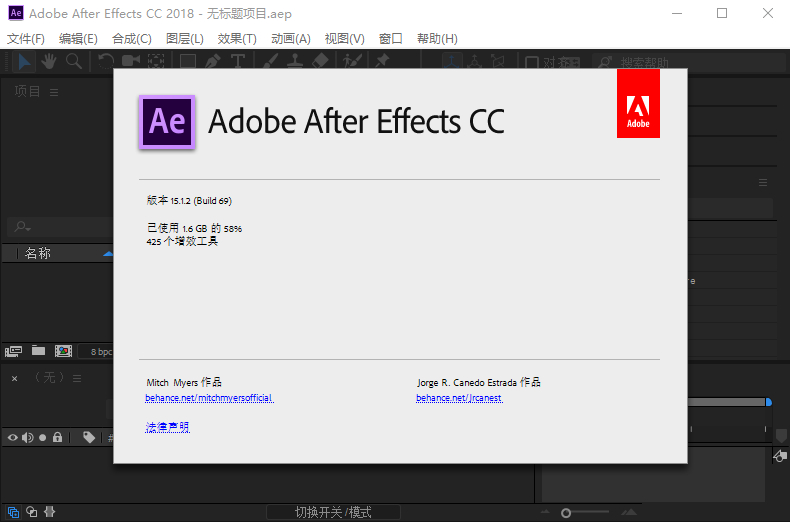
Task: Select the Horizontal Type tool
Action: pos(238,61)
